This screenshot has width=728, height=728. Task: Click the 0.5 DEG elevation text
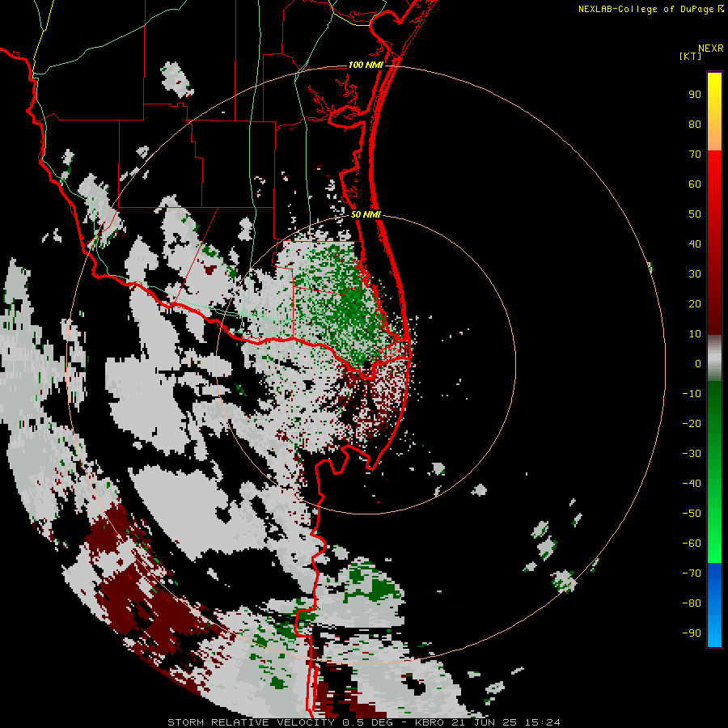(x=367, y=722)
